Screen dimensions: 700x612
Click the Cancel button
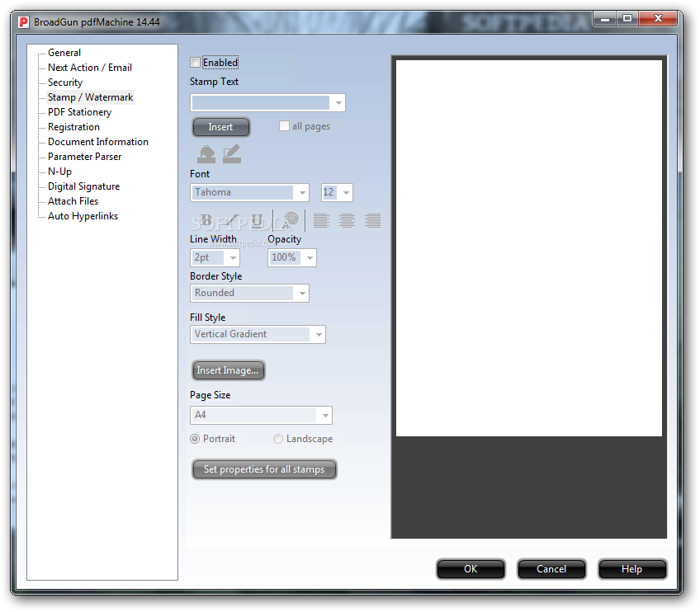pyautogui.click(x=551, y=569)
